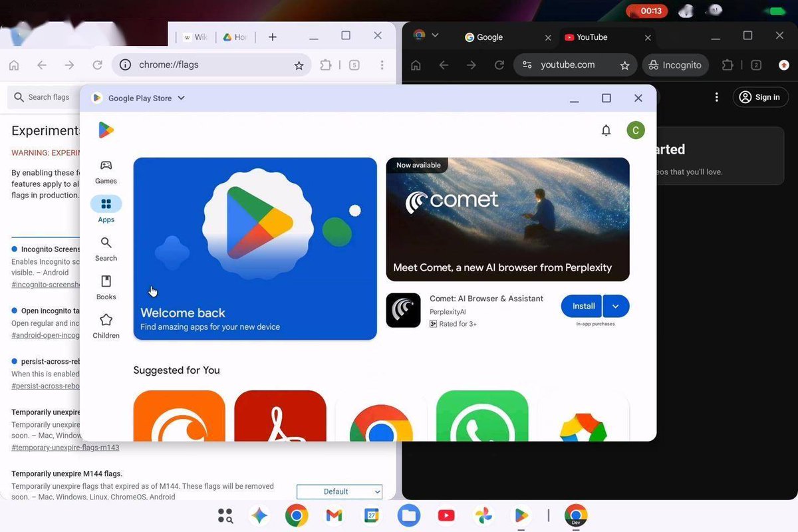
Task: Go to home in flags window
Action: (x=14, y=65)
